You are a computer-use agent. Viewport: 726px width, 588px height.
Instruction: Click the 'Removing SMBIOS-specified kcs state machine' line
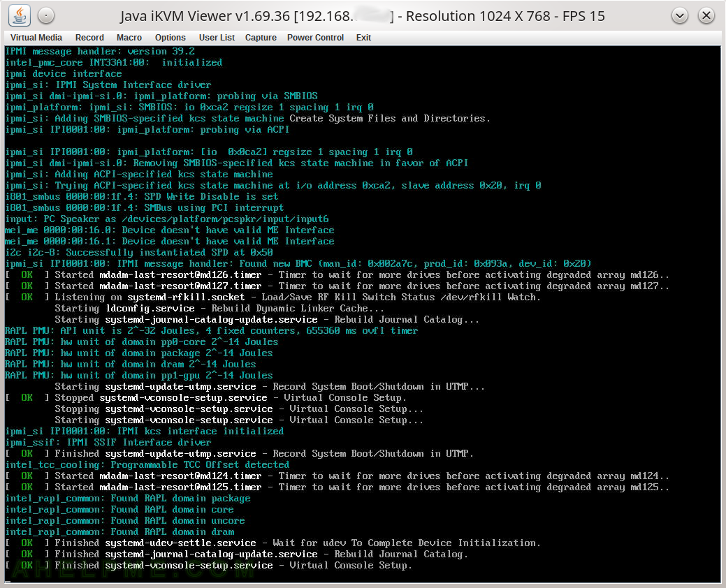coord(237,163)
